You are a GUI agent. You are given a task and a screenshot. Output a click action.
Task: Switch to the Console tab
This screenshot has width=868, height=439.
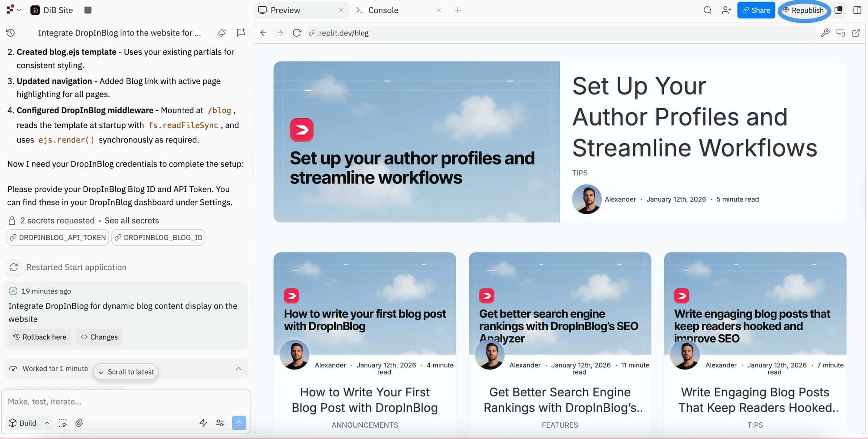(383, 10)
